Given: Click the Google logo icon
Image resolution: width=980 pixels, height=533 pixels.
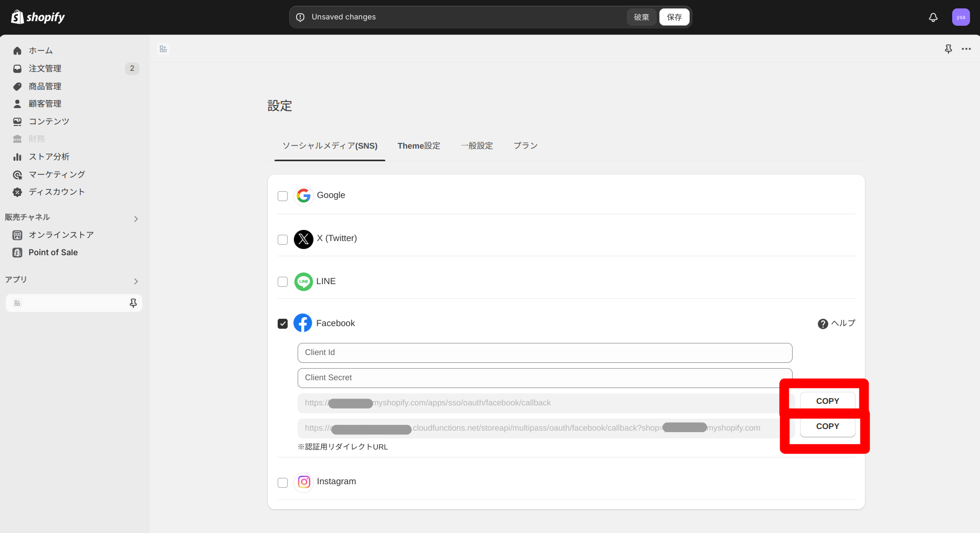Looking at the screenshot, I should [303, 196].
